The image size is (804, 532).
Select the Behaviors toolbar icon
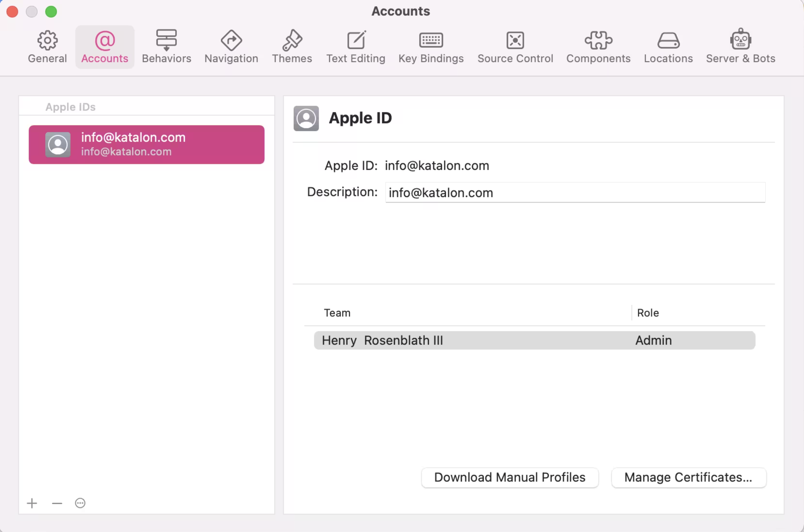coord(166,47)
